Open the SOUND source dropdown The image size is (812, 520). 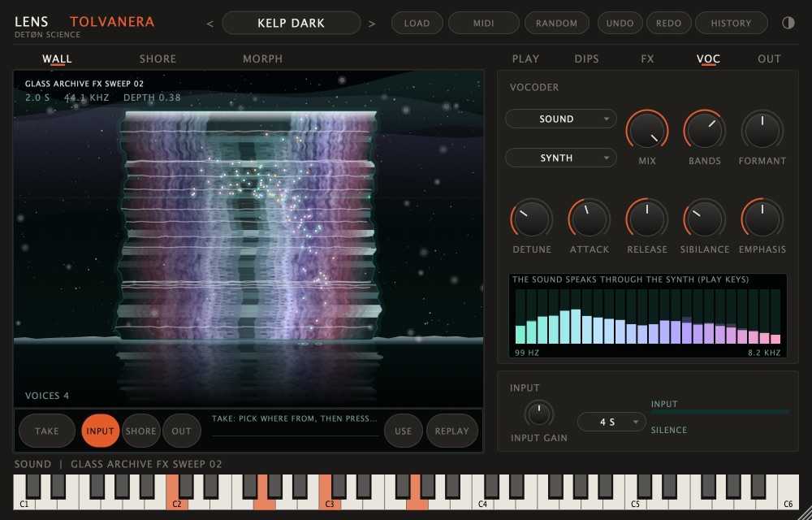(561, 119)
